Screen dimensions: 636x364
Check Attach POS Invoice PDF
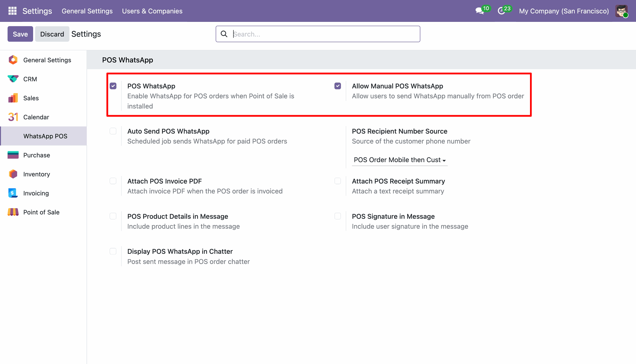pyautogui.click(x=113, y=181)
